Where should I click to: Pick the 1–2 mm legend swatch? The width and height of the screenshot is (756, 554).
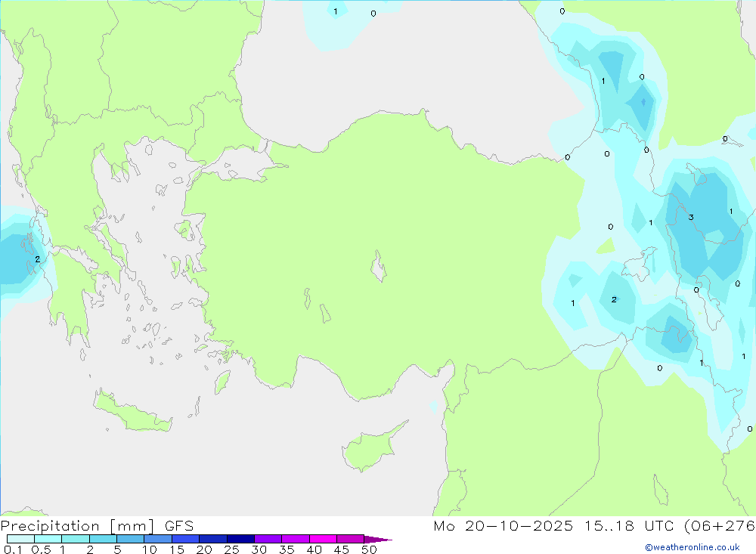tap(76, 539)
